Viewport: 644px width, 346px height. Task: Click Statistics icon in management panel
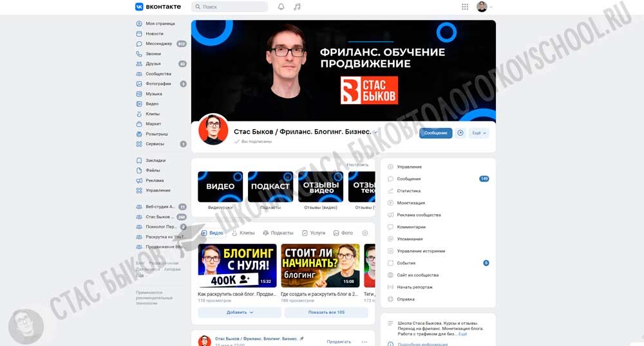[x=390, y=191]
